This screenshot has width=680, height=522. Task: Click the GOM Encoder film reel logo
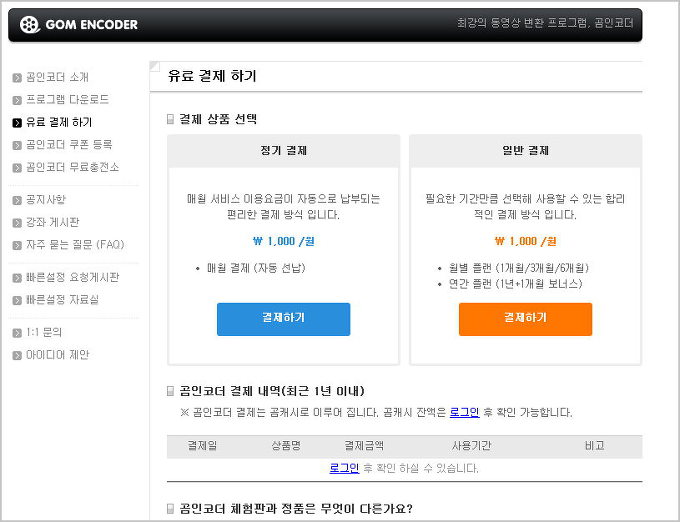tap(30, 24)
